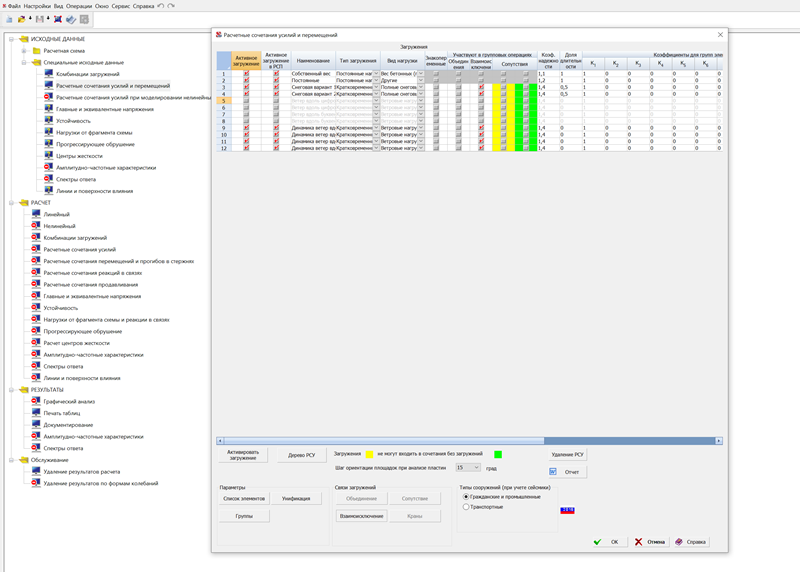The width and height of the screenshot is (800, 572).
Task: Click the Удаление РСУ button
Action: 567,454
